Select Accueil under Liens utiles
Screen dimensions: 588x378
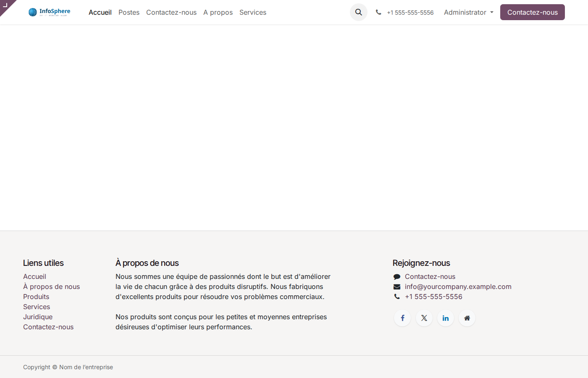pos(34,276)
